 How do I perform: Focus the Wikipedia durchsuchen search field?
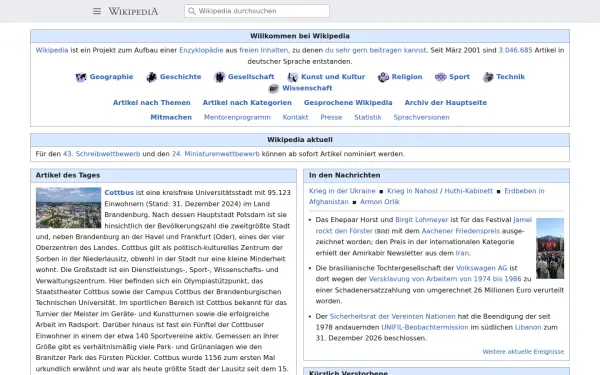pos(257,11)
